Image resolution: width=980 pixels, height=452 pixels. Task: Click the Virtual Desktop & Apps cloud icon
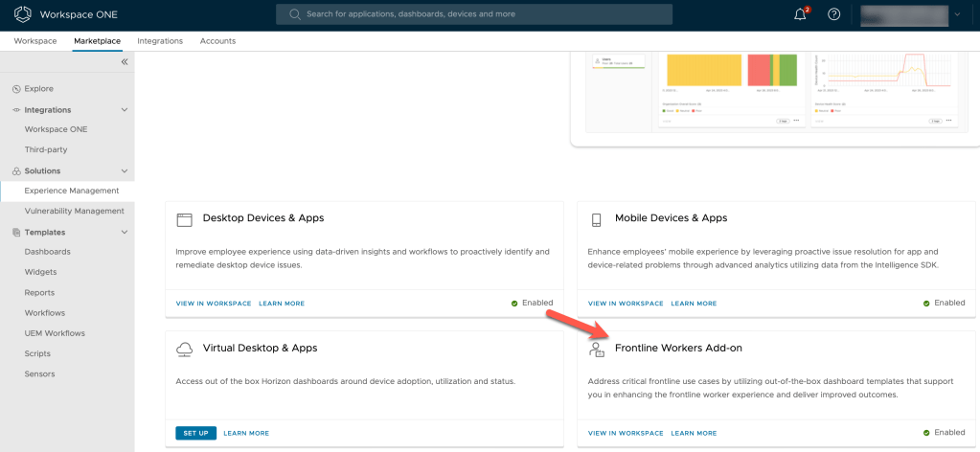[185, 349]
